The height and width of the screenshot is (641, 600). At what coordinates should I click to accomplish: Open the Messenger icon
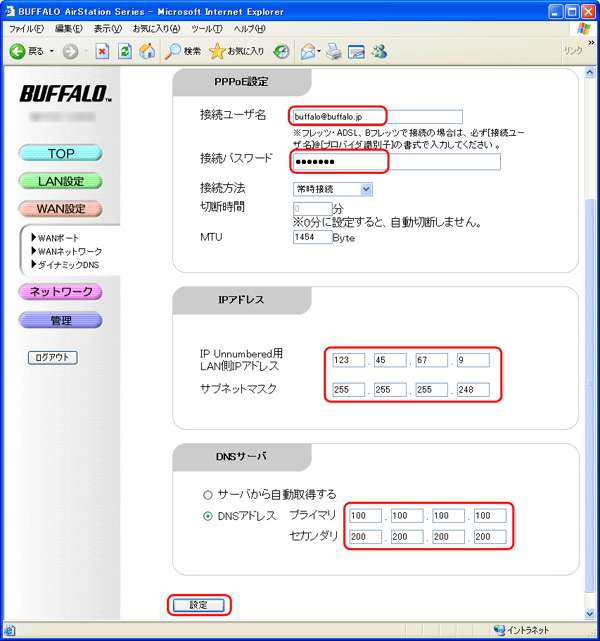[x=380, y=52]
